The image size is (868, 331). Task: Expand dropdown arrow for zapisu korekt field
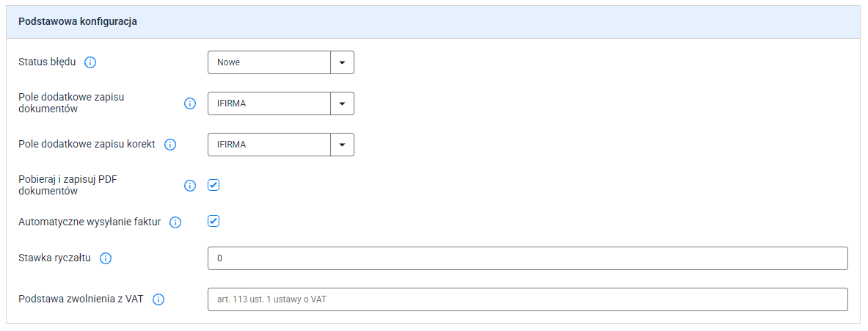[342, 145]
